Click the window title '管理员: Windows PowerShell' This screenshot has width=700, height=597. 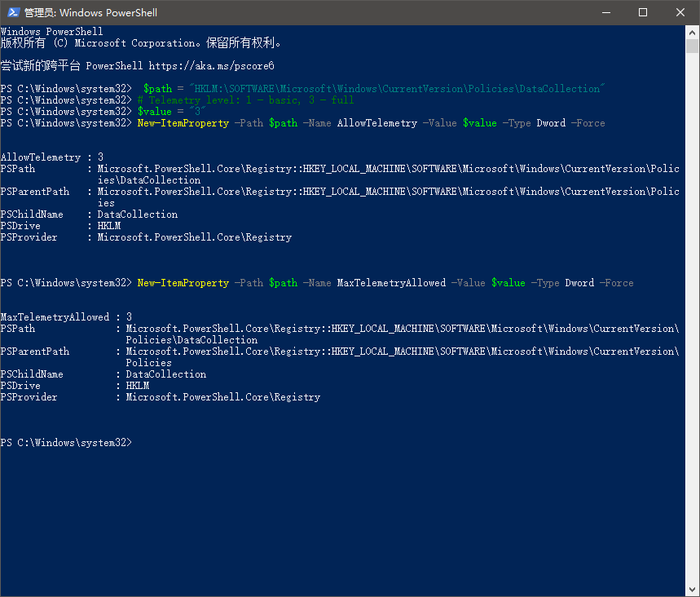coord(90,12)
